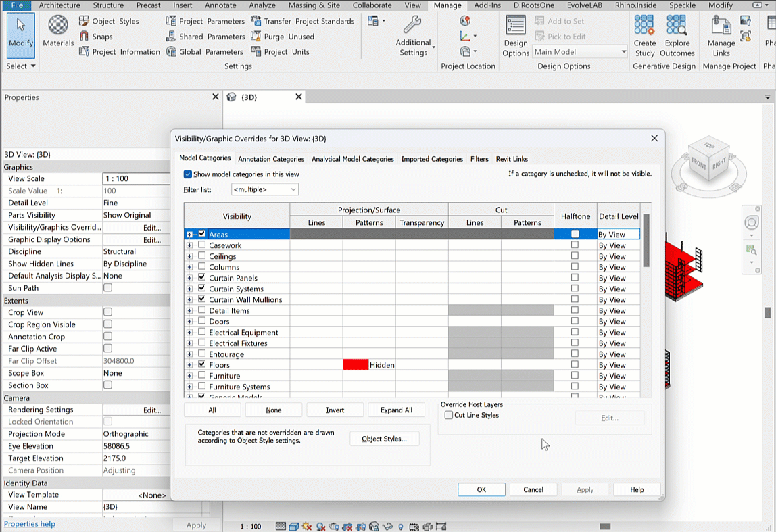
Task: Click the red Floors pattern swatch
Action: 356,365
